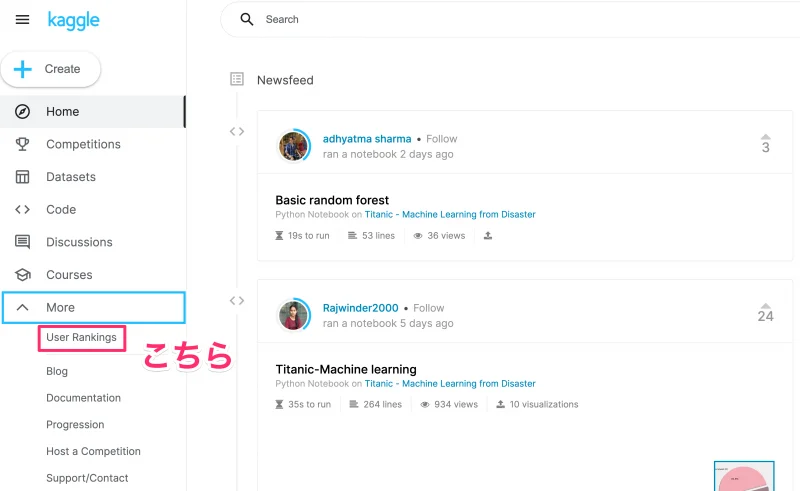Viewport: 800px width, 491px height.
Task: Click adhyatma sharma's avatar picture
Action: [x=293, y=145]
